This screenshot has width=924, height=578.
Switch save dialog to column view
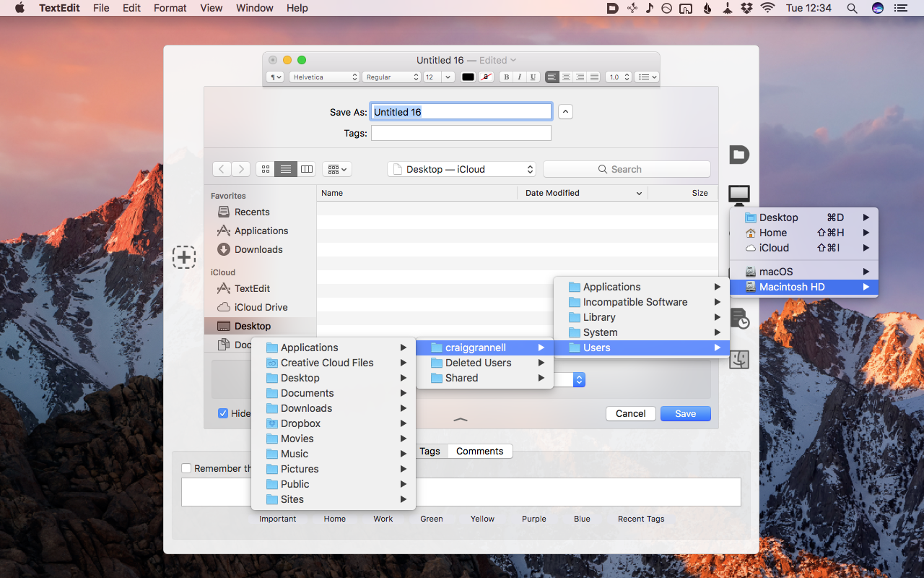pos(307,169)
